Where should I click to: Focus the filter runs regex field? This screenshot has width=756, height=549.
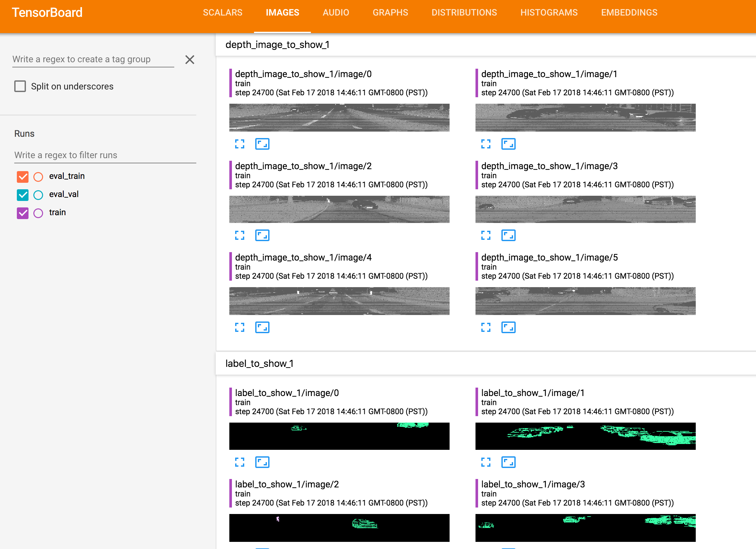105,155
